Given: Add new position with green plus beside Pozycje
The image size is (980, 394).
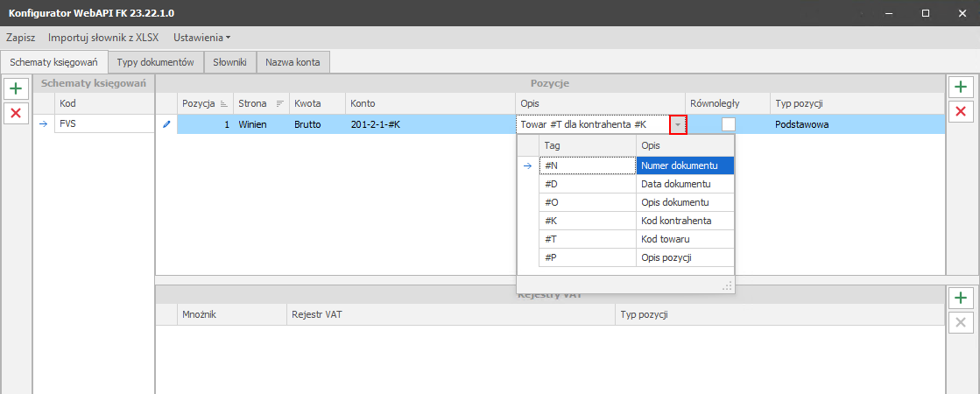Looking at the screenshot, I should point(961,88).
